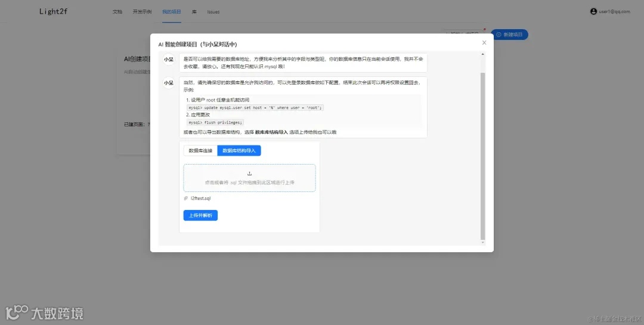Viewport: 644px width, 325px height.
Task: Click the AI创建项目 card title in the background
Action: [x=137, y=59]
